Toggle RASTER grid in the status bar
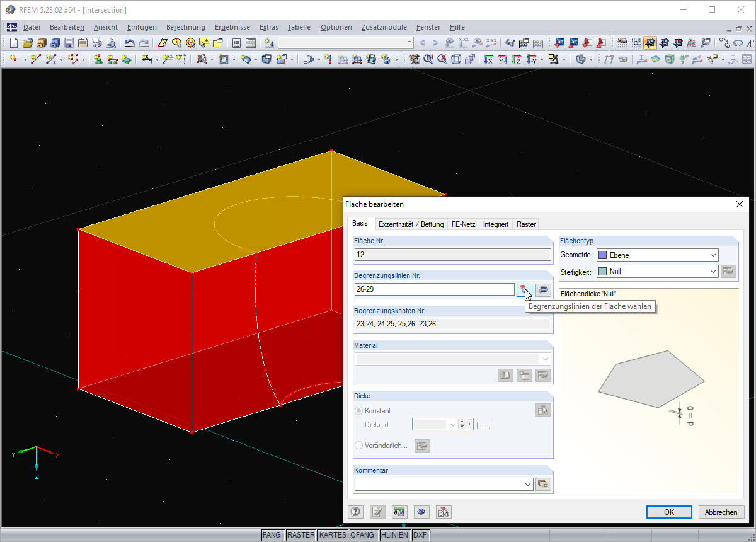This screenshot has height=542, width=756. 301,535
